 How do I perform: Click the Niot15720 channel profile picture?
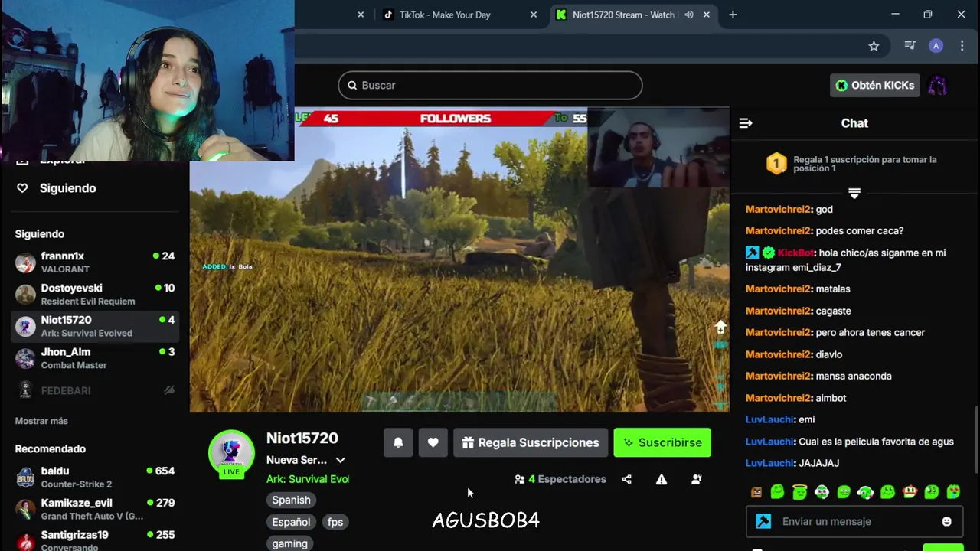231,453
